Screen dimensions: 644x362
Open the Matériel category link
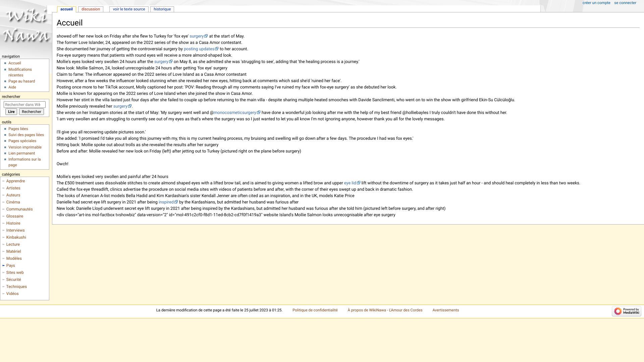pyautogui.click(x=13, y=251)
